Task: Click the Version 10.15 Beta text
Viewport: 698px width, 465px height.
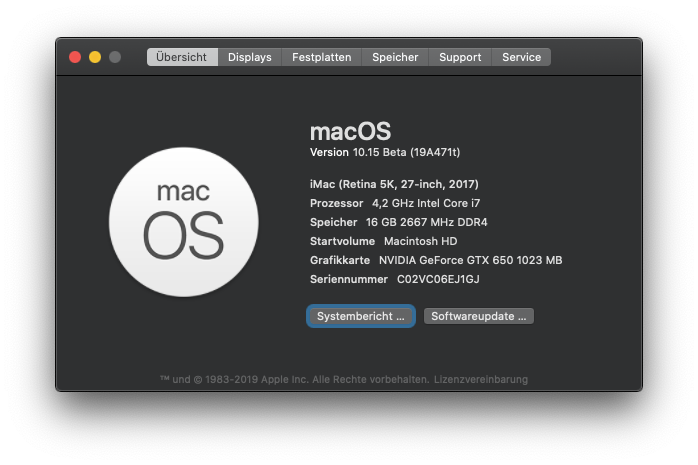Action: 385,152
